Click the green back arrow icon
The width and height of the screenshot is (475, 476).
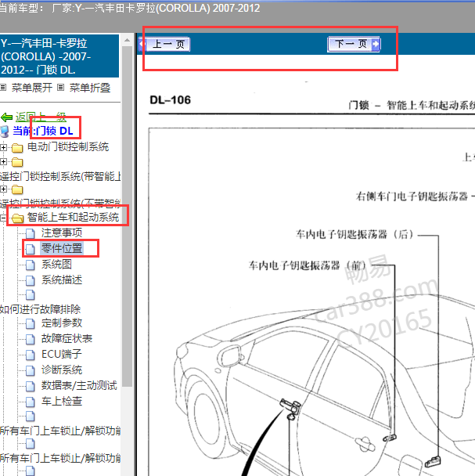[x=6, y=117]
